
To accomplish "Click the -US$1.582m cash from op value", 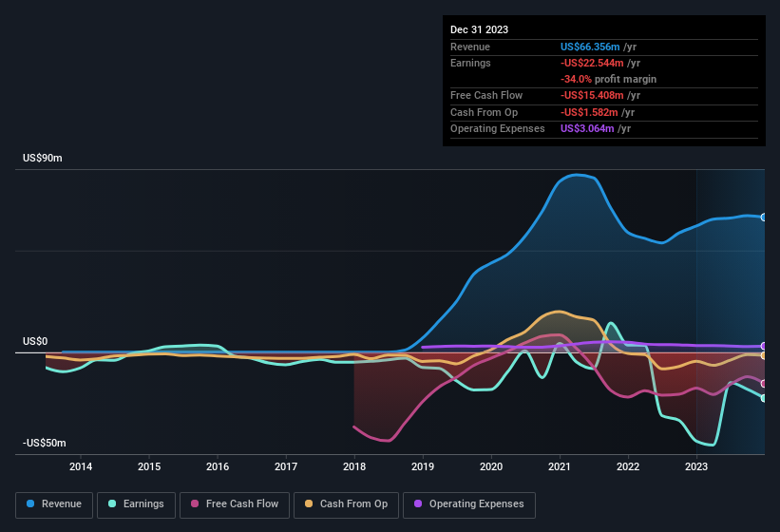I will [x=589, y=112].
